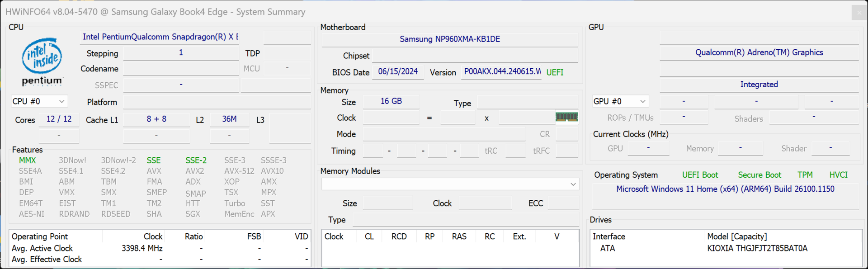
Task: Click the RCD column header in memory table
Action: [399, 236]
